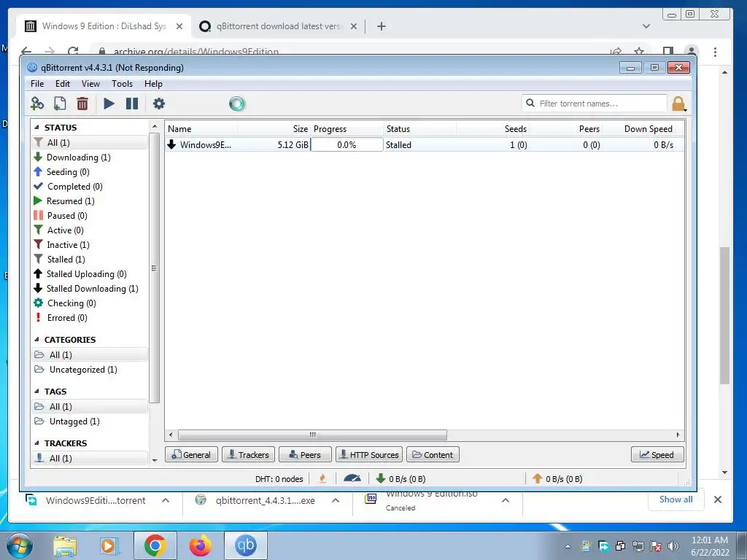
Task: Expand qbittorrent_4.4.3.1 exe download options
Action: pyautogui.click(x=336, y=500)
